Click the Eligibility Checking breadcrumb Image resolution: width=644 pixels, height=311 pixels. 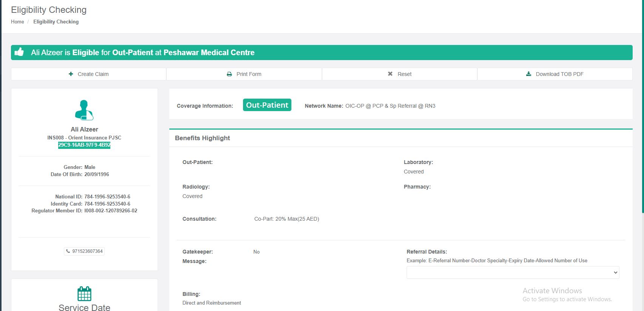56,22
